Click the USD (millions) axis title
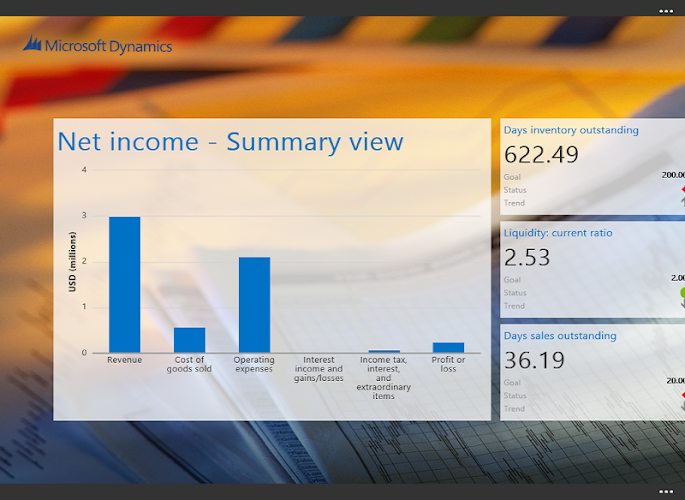The image size is (685, 500). (72, 261)
